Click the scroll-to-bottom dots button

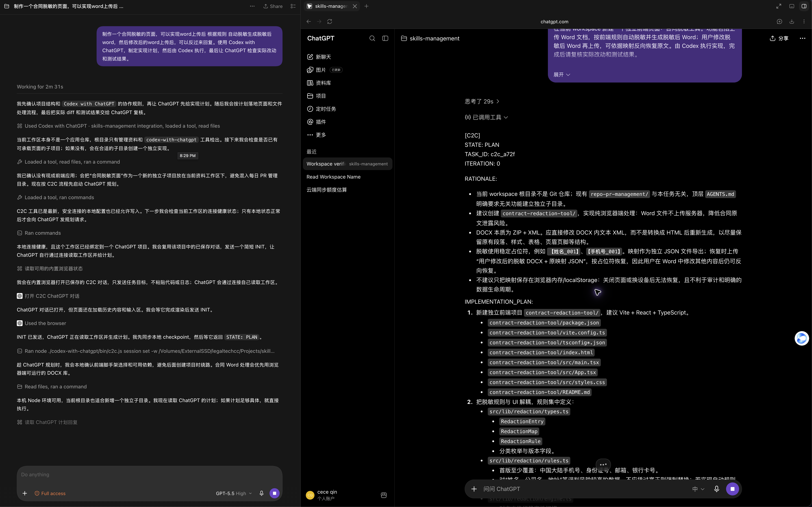(603, 464)
